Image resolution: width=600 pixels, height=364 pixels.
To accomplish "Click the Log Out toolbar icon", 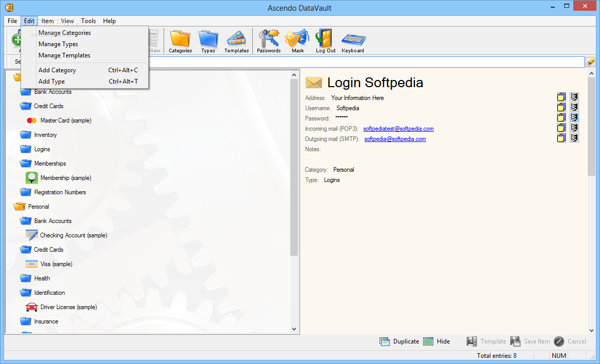I will (326, 41).
